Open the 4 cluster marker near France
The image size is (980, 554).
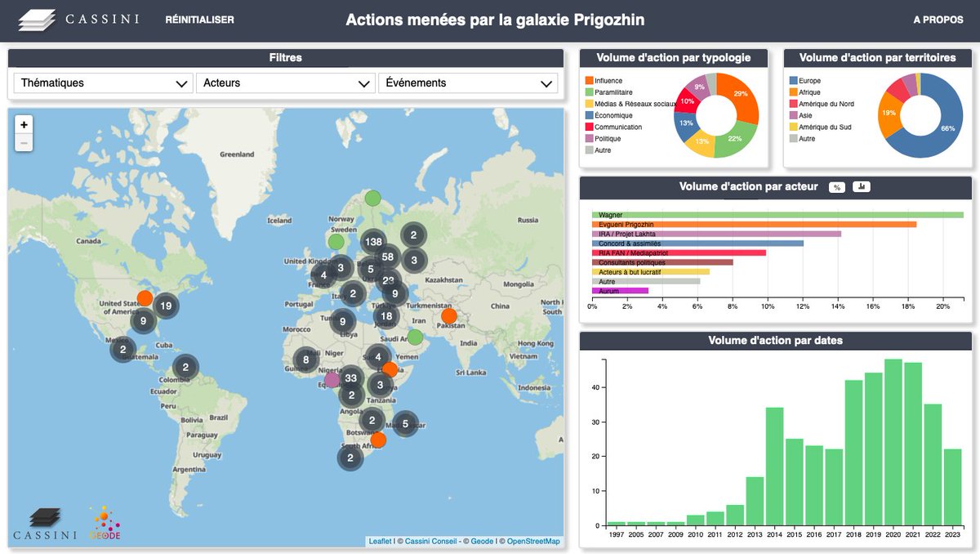click(323, 275)
